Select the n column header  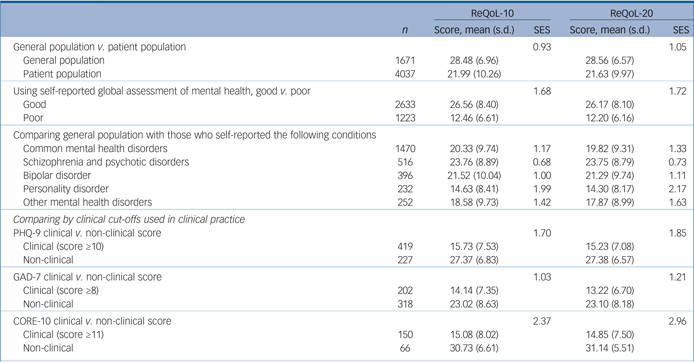[405, 30]
